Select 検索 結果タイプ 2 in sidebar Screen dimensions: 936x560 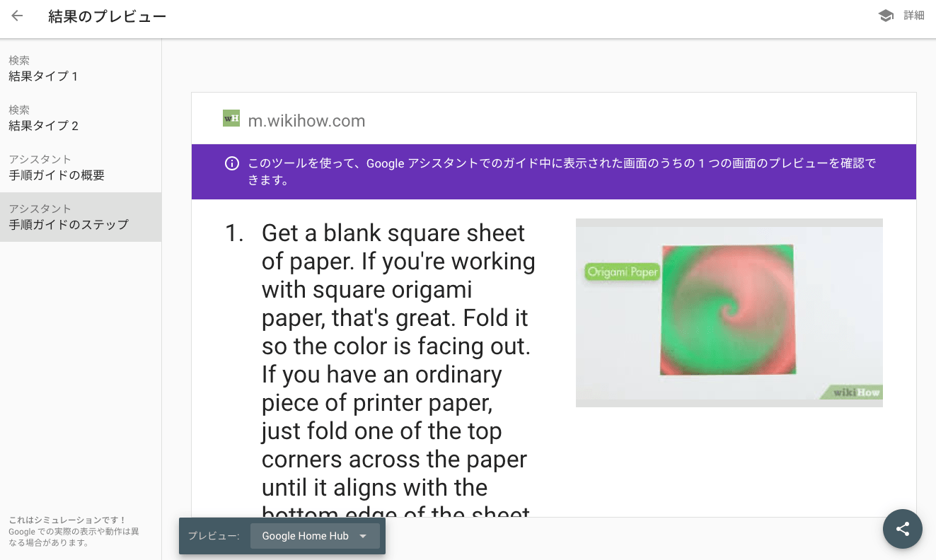click(x=43, y=118)
